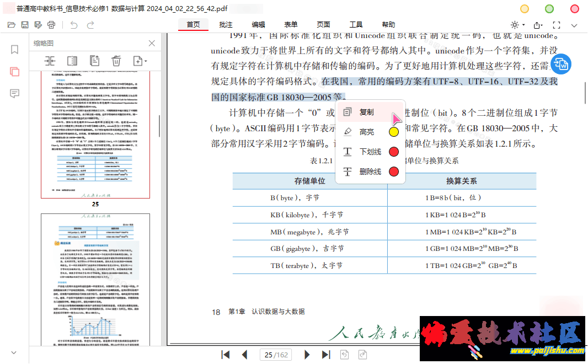Close the 缩略图 thumbnail panel
Image resolution: width=588 pixels, height=364 pixels.
tap(152, 43)
